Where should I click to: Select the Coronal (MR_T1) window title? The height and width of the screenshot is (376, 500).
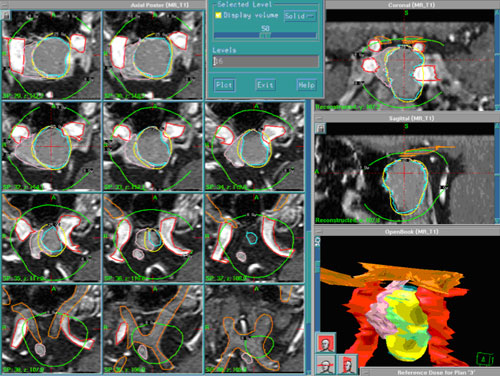(x=411, y=5)
